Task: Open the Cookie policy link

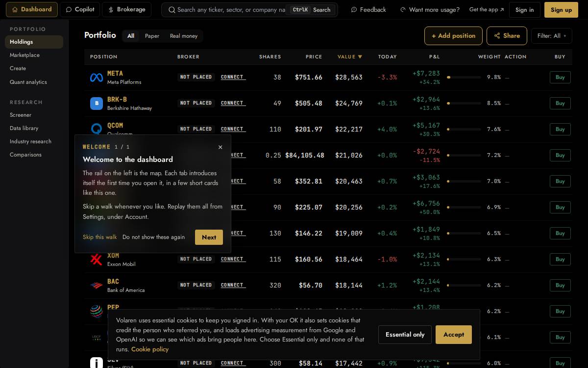Action: tap(150, 349)
